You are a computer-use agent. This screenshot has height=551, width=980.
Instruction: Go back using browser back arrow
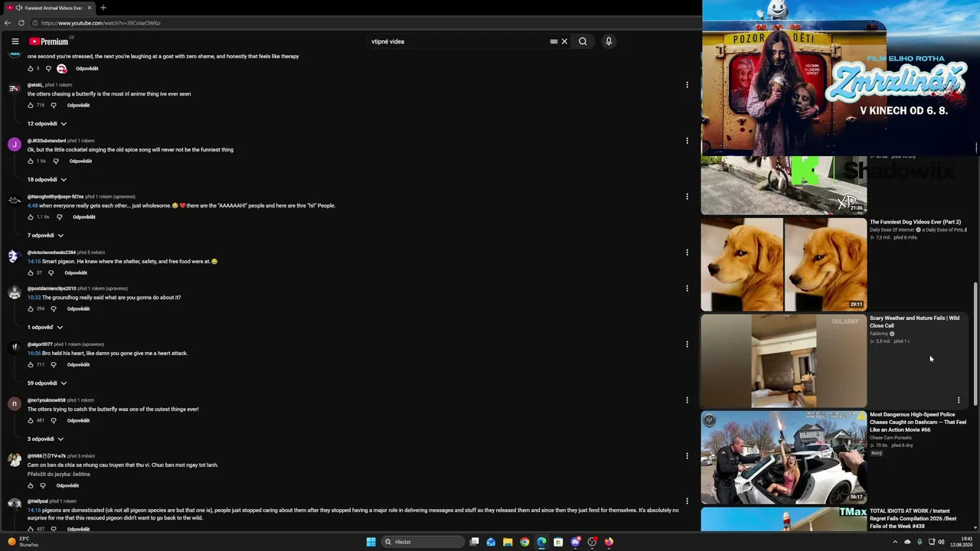[8, 23]
